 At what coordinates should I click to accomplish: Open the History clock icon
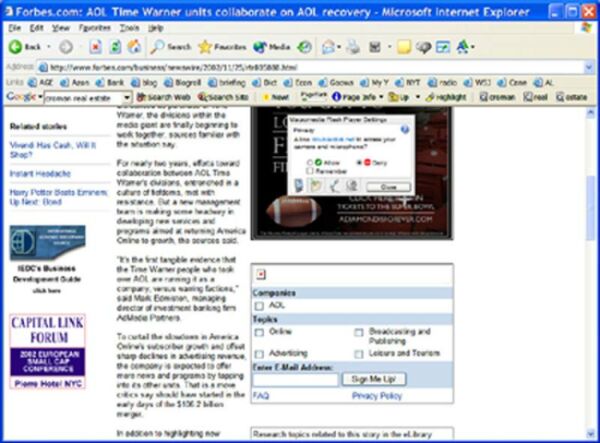305,47
